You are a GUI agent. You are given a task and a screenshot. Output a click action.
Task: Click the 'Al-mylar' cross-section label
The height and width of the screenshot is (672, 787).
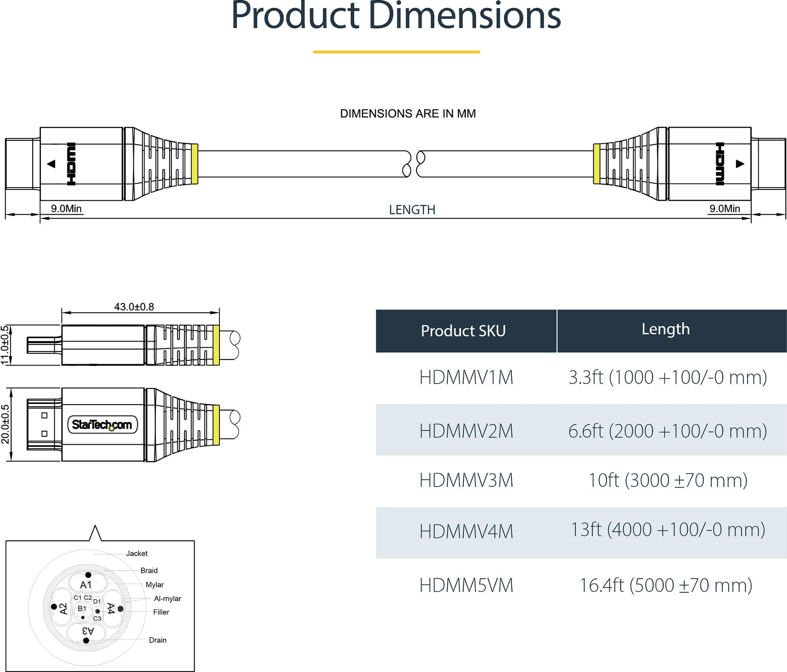(x=168, y=599)
